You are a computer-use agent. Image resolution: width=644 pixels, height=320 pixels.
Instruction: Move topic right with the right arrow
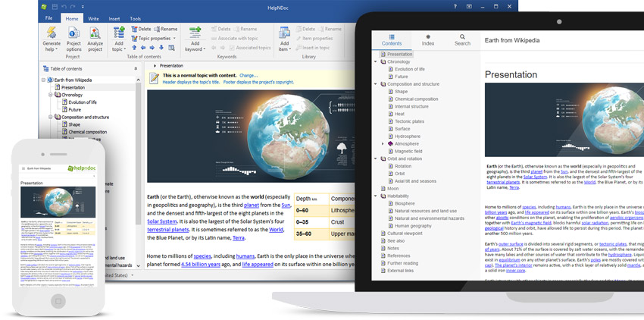click(152, 48)
